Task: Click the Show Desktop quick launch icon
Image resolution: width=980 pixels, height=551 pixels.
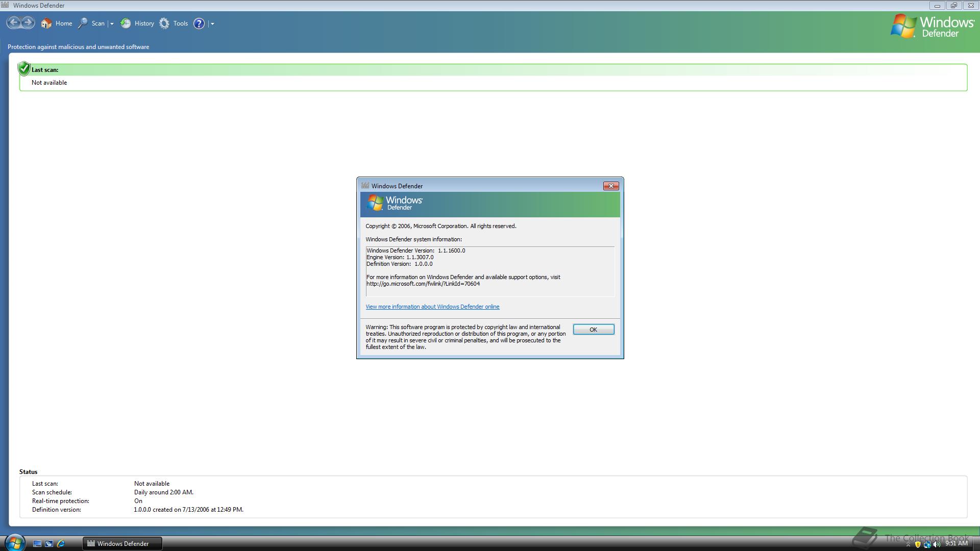Action: pyautogui.click(x=37, y=544)
